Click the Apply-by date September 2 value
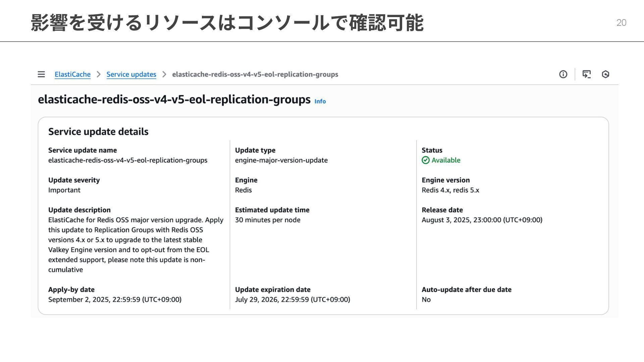This screenshot has height=362, width=644. coord(115,300)
